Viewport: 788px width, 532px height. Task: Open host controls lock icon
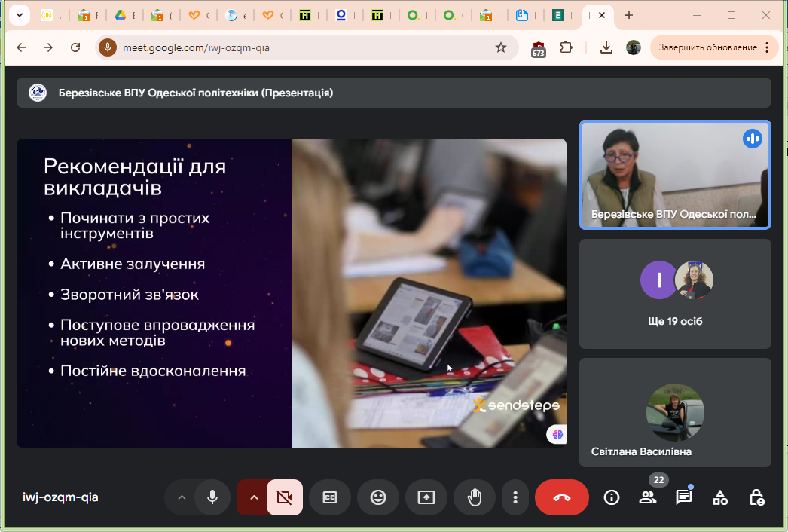pyautogui.click(x=756, y=497)
